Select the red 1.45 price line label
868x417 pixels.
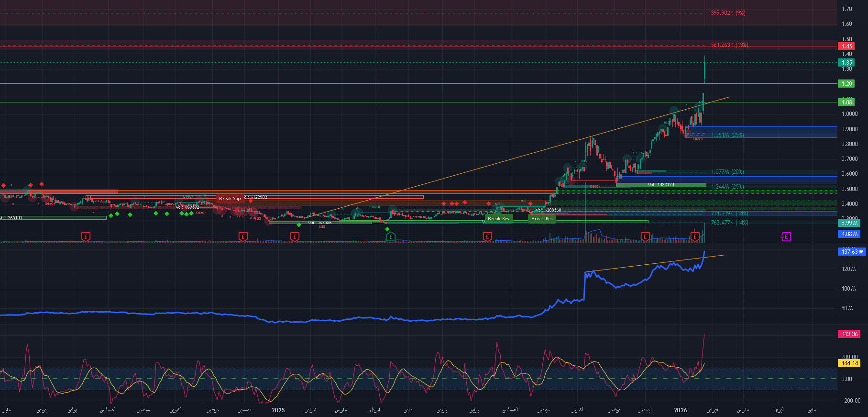tap(847, 46)
